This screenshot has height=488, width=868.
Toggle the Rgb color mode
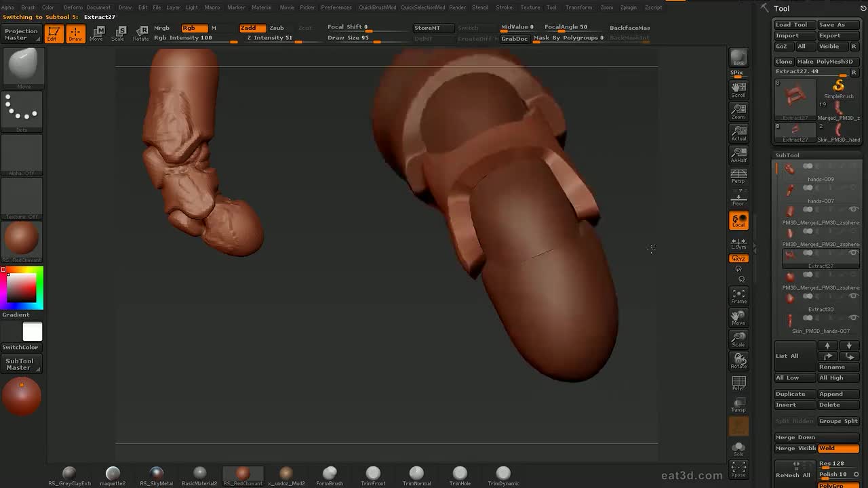(194, 28)
